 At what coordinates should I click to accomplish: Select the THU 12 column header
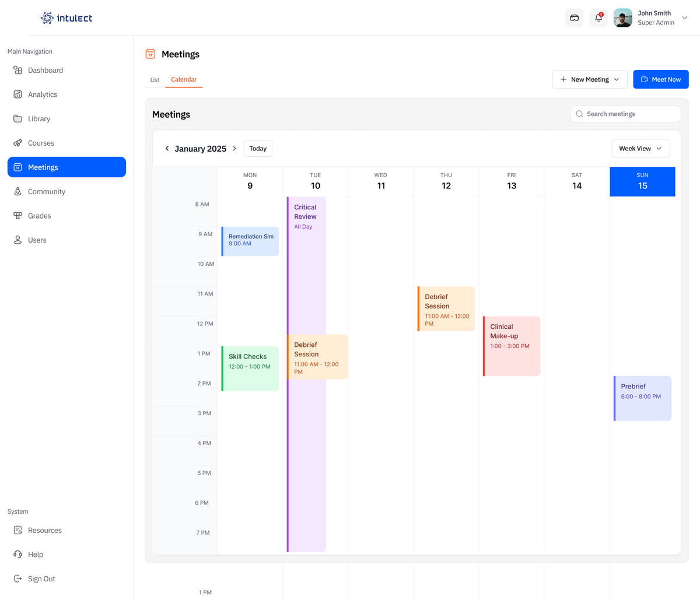pos(446,181)
